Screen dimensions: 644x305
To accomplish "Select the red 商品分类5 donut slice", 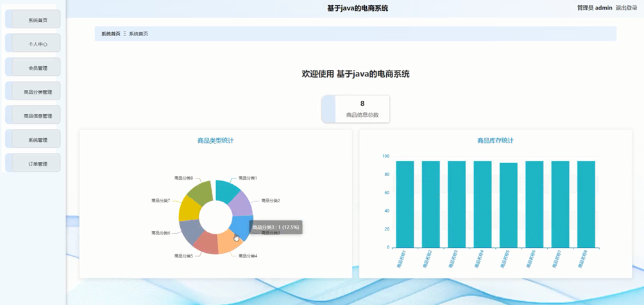I will 205,243.
